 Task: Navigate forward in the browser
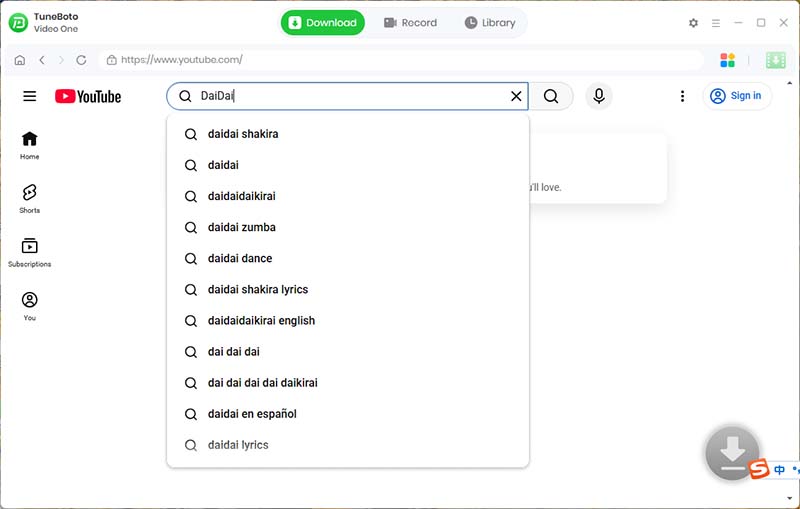61,60
